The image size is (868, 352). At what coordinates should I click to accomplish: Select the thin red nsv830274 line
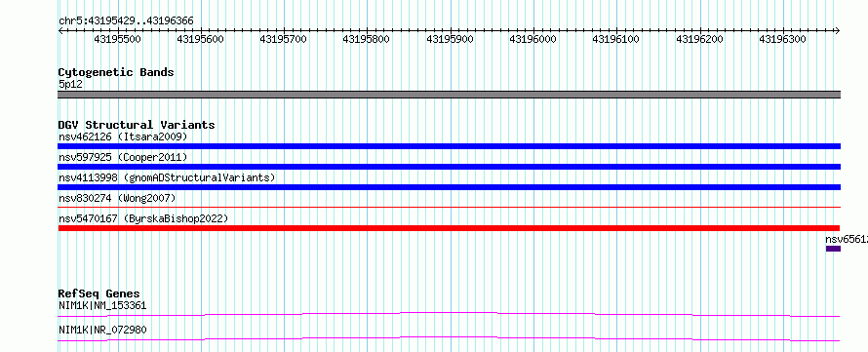click(x=449, y=208)
